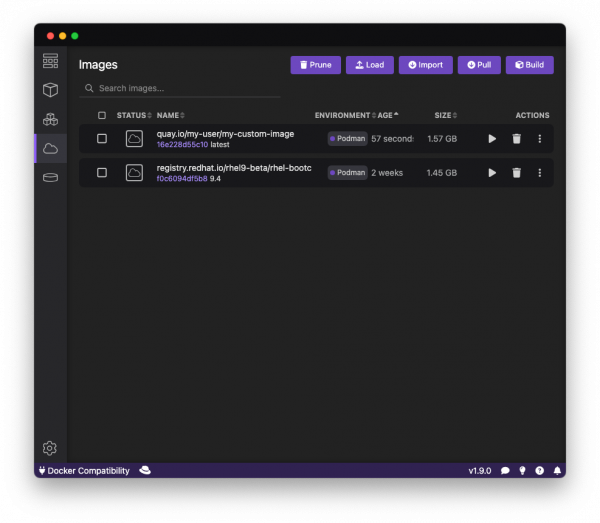The width and height of the screenshot is (600, 523).
Task: Open the Containers section cube icon
Action: [51, 90]
